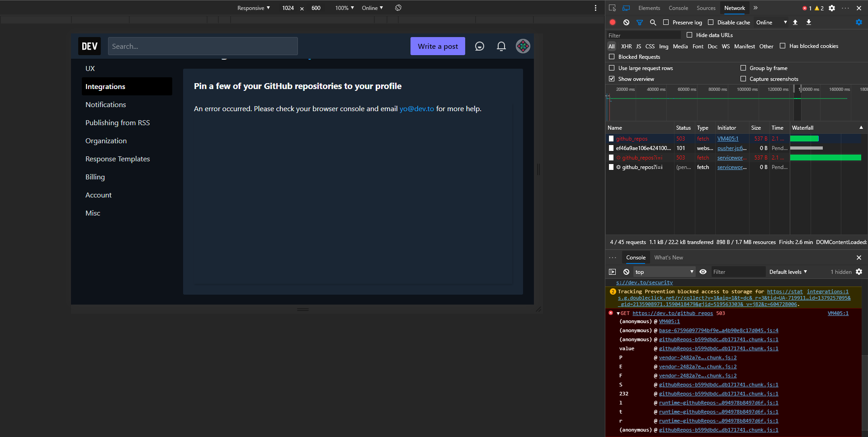Open the network filter bar funnel icon
This screenshot has width=868, height=437.
(x=639, y=22)
